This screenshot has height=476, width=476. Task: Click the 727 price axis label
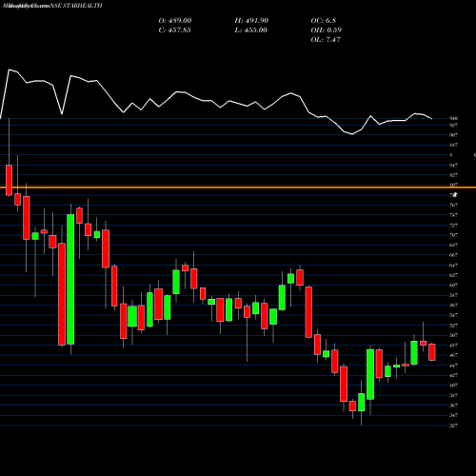click(x=453, y=226)
